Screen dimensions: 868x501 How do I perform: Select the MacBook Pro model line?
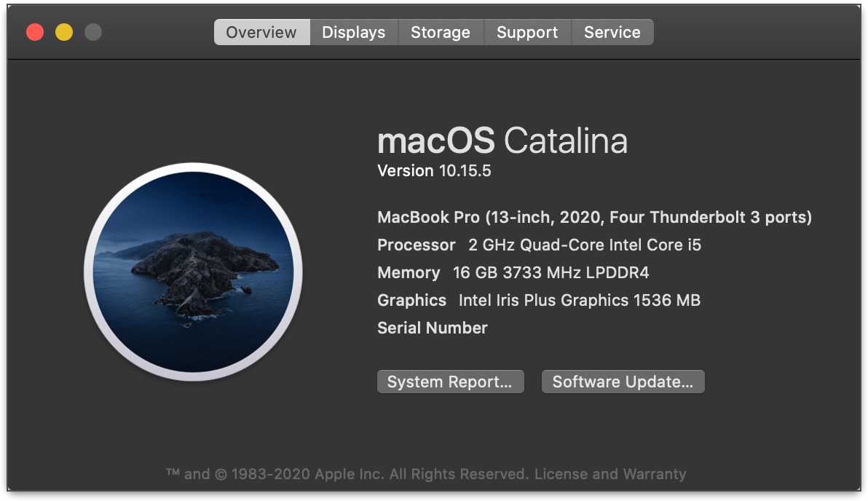pos(594,217)
